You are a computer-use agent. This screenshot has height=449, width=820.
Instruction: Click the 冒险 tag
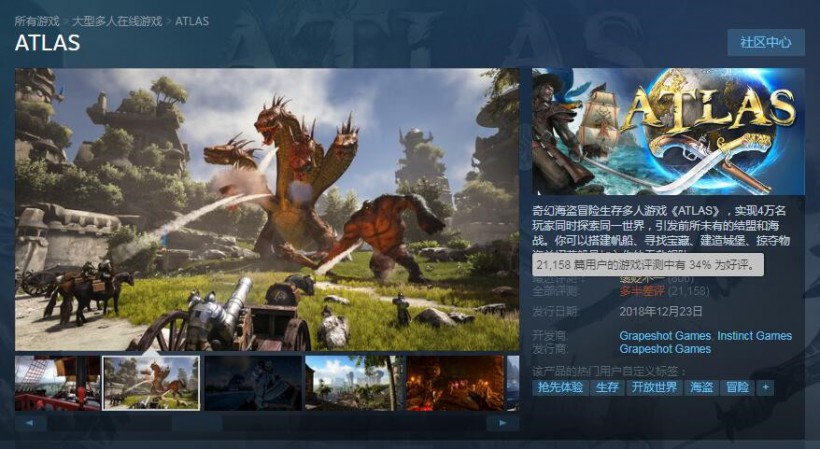[x=738, y=387]
